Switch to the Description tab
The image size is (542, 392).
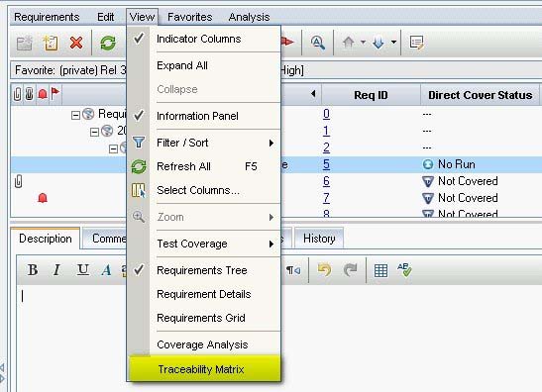point(46,239)
